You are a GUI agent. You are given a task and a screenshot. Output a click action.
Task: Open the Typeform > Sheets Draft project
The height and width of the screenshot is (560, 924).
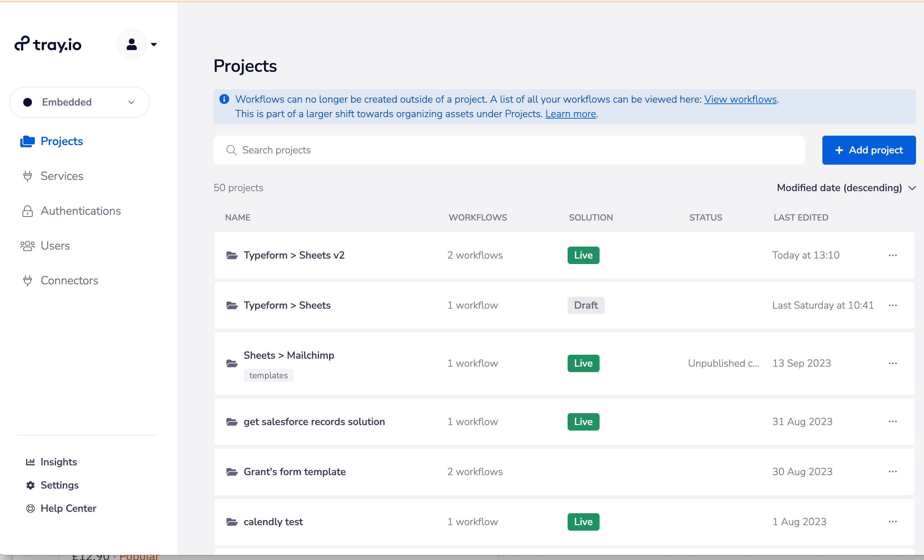[288, 305]
